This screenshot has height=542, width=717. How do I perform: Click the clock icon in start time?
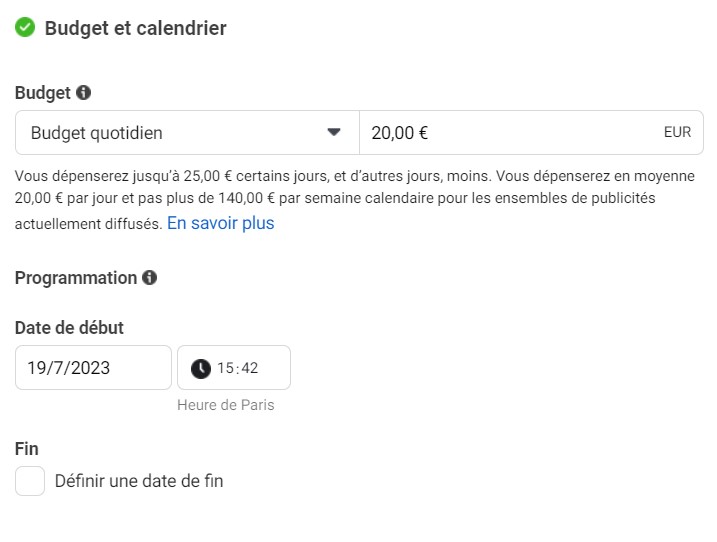201,368
